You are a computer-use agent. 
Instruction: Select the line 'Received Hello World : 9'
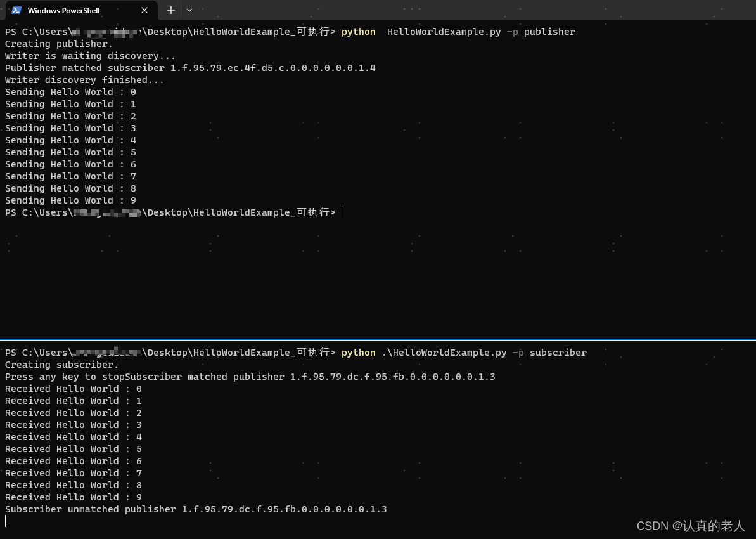tap(74, 497)
